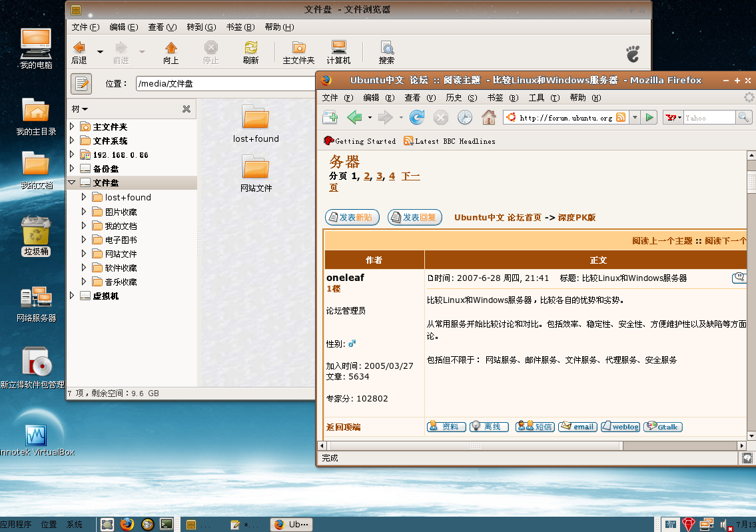Click the Search toolbar icon in file browser
This screenshot has width=756, height=532.
[x=387, y=53]
